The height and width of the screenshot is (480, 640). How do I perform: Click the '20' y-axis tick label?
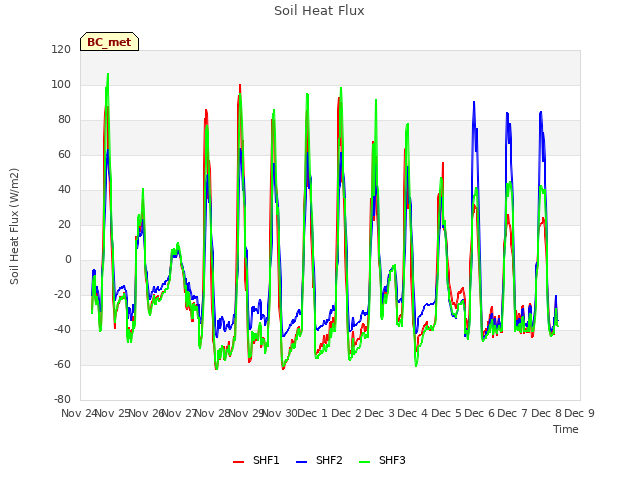pos(64,224)
